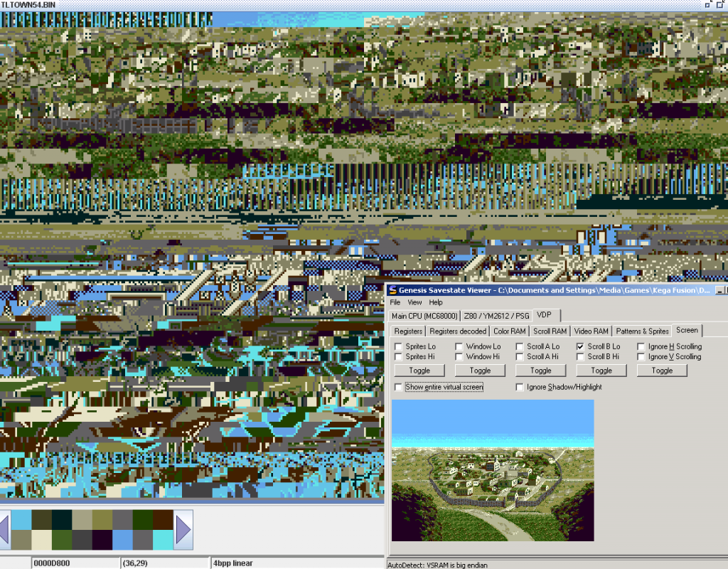The width and height of the screenshot is (728, 569).
Task: Pick the bright cyan palette swatch
Action: [163, 540]
